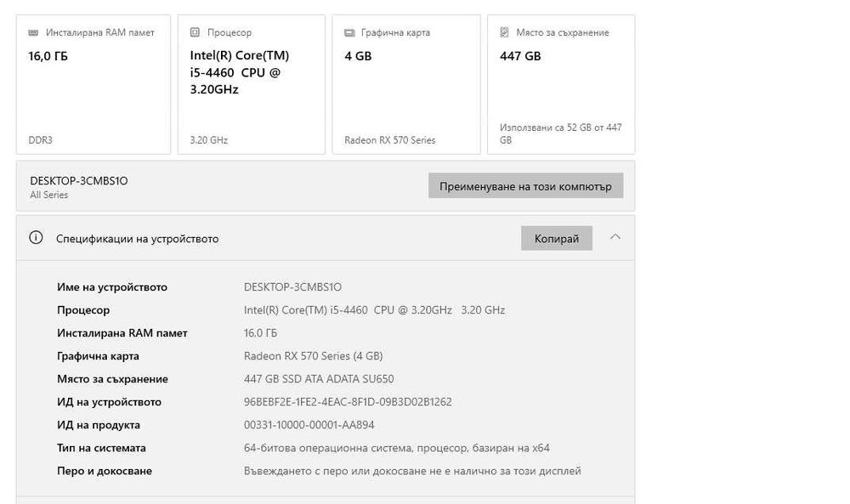Image resolution: width=850 pixels, height=504 pixels.
Task: Click the Име на устройството label
Action: [112, 286]
